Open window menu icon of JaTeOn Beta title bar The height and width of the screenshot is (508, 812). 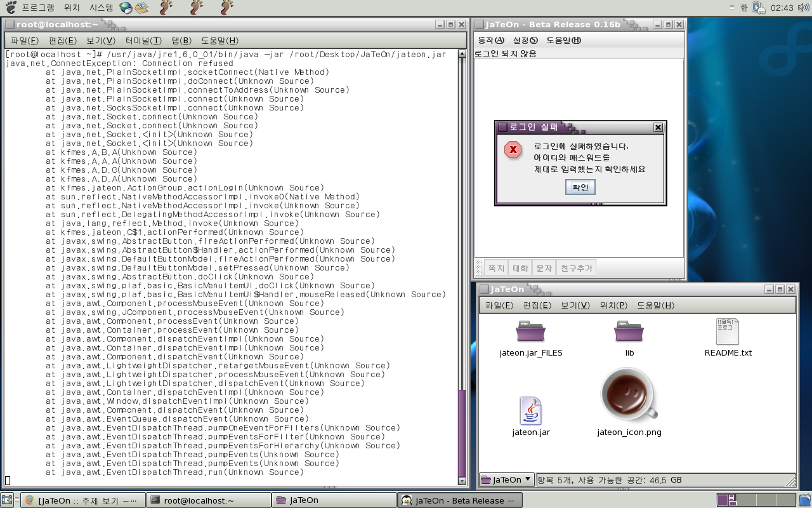(479, 24)
